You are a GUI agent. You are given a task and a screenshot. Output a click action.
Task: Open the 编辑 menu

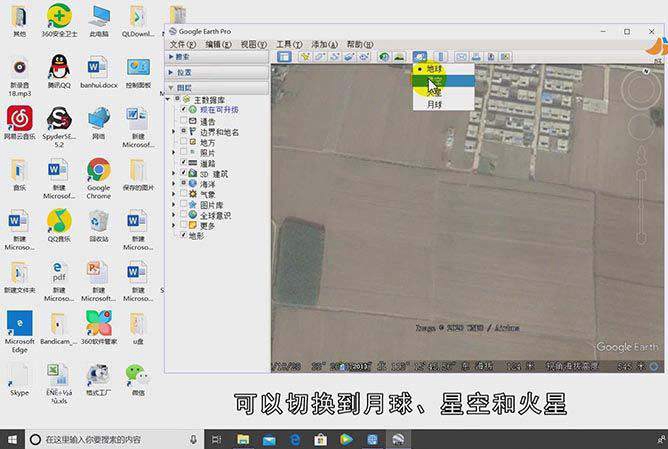(x=219, y=44)
